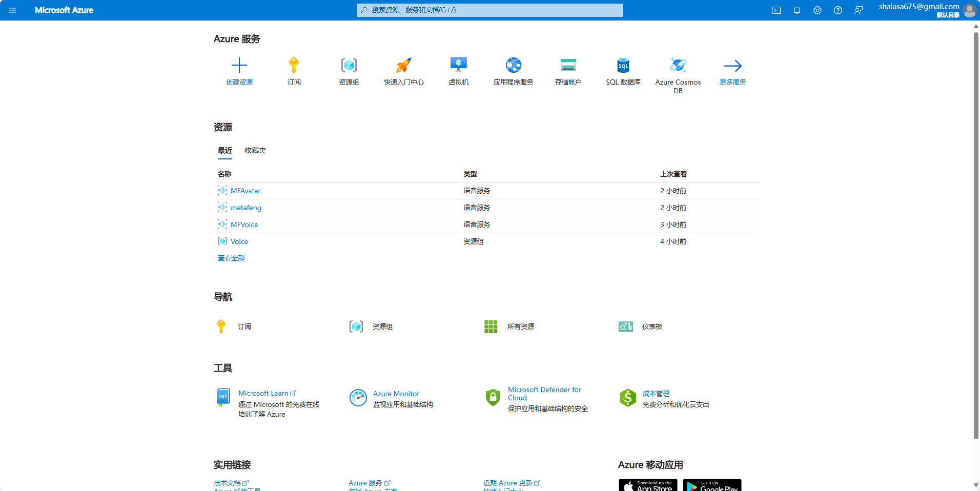Image resolution: width=980 pixels, height=491 pixels.
Task: Open portal settings gear
Action: click(x=818, y=10)
